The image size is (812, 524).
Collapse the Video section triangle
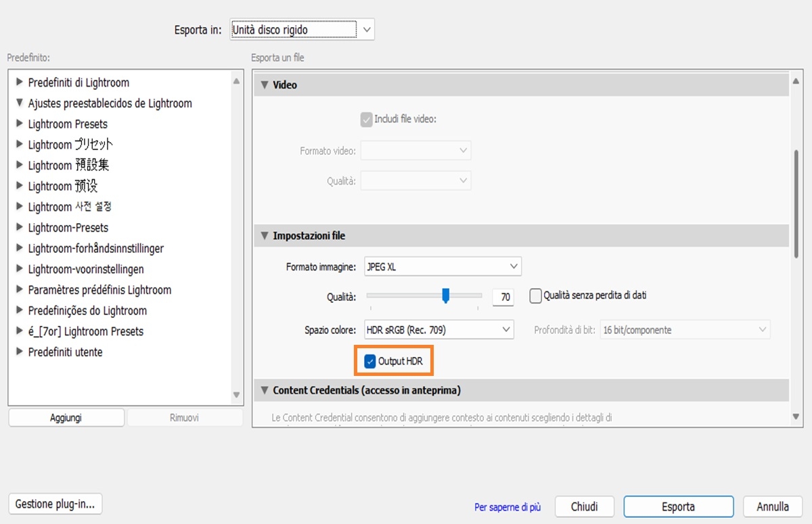[x=264, y=85]
